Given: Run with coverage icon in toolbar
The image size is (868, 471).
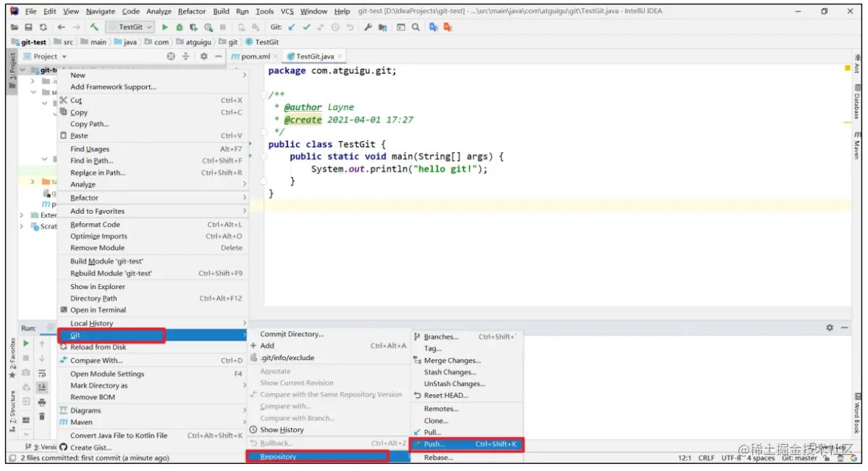Looking at the screenshot, I should point(193,27).
